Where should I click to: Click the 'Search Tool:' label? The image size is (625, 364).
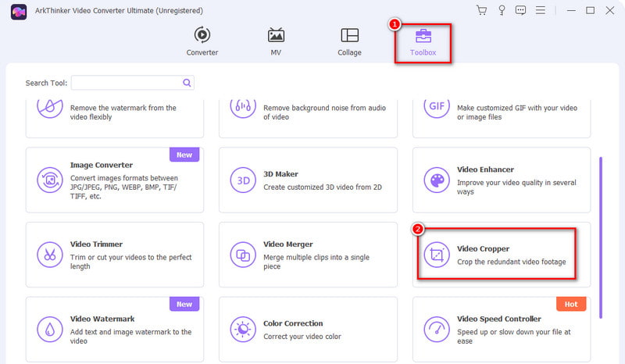coord(46,83)
